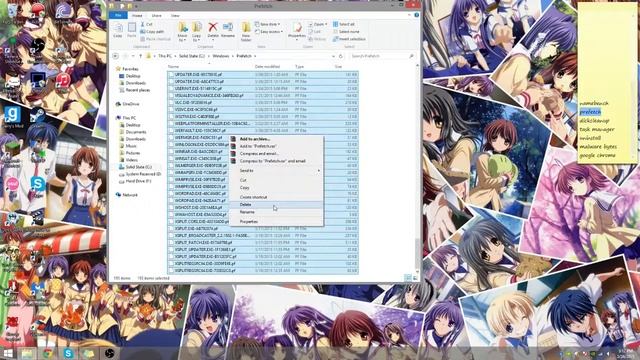
Task: Click the New folder ribbon icon
Action: pyautogui.click(x=246, y=31)
